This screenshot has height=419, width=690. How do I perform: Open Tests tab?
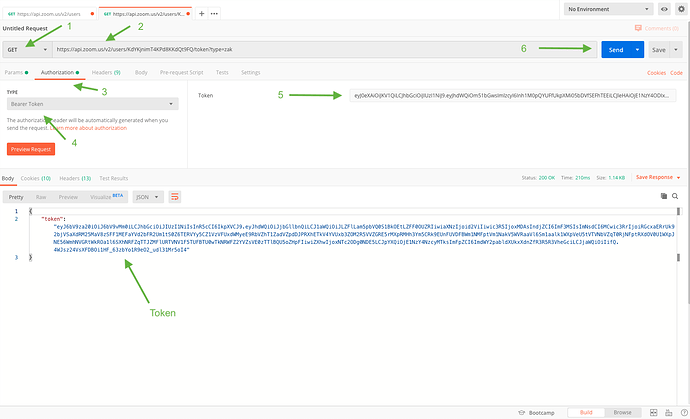click(x=222, y=72)
